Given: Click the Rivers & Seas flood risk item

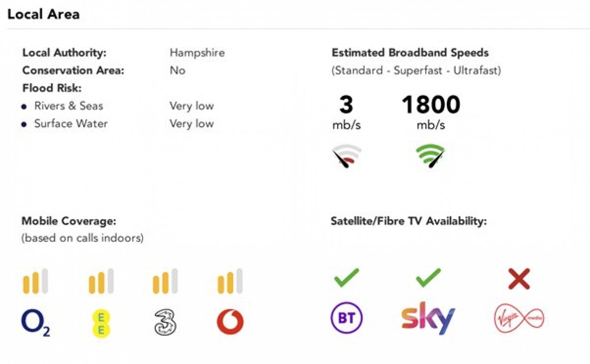Looking at the screenshot, I should [69, 106].
